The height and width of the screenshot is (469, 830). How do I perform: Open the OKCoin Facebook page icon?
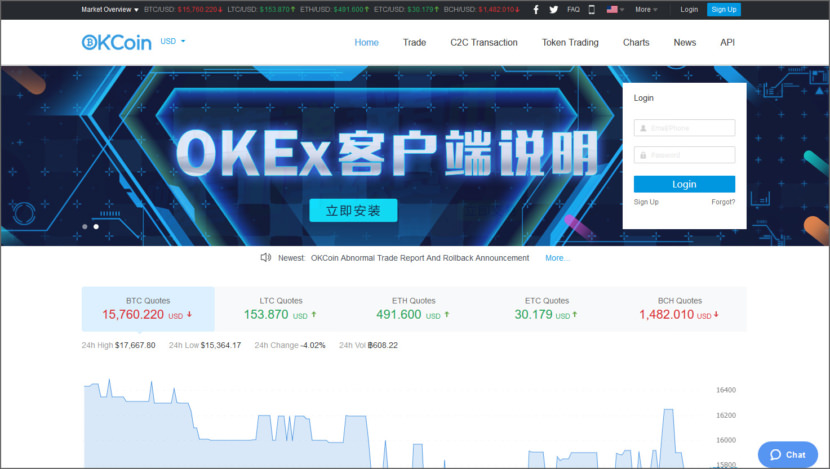[536, 10]
